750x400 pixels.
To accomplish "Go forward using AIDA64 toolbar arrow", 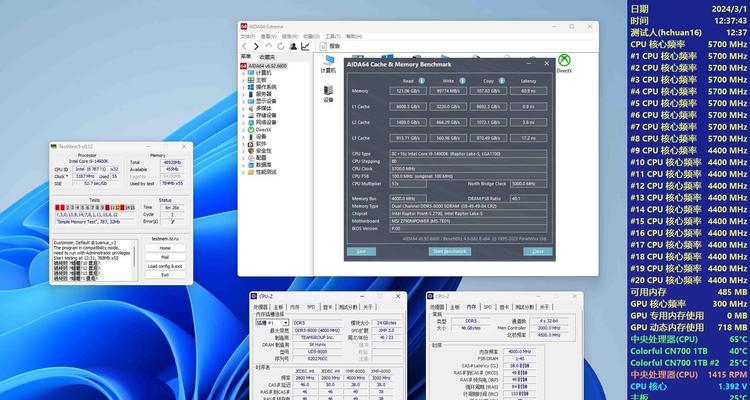I will [x=256, y=46].
